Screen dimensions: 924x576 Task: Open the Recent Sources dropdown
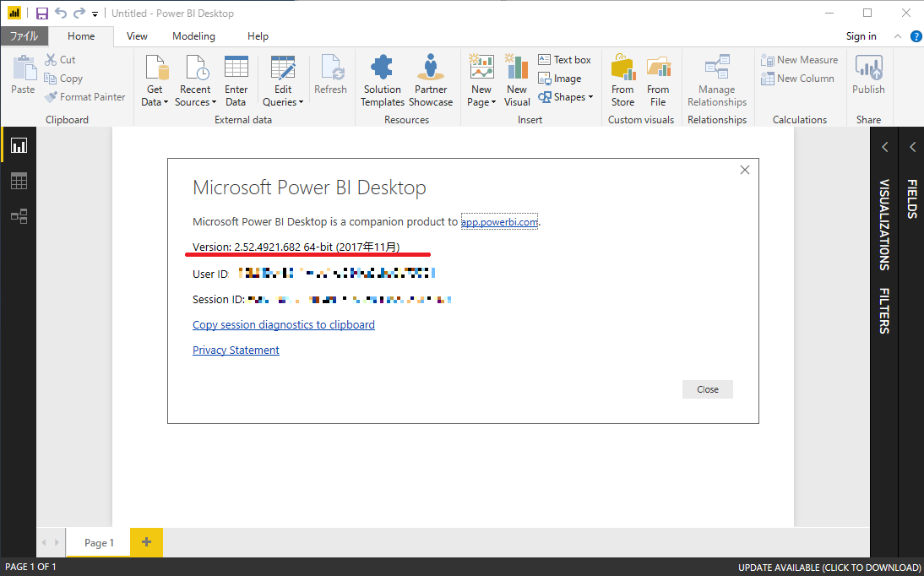click(x=195, y=81)
